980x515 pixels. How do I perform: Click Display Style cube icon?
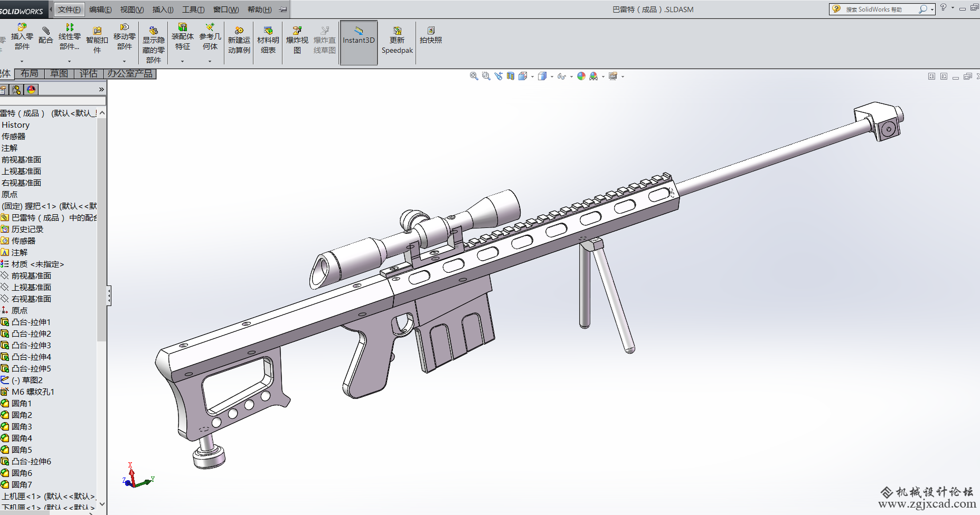(x=542, y=76)
